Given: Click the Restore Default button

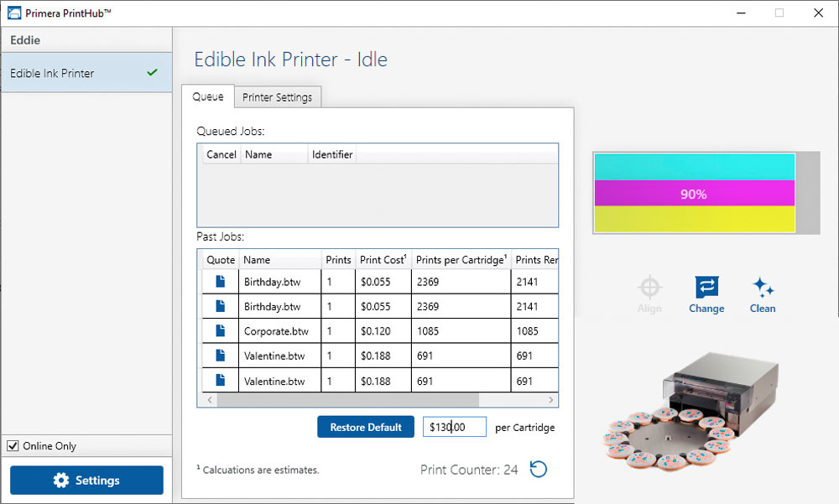Looking at the screenshot, I should (366, 427).
